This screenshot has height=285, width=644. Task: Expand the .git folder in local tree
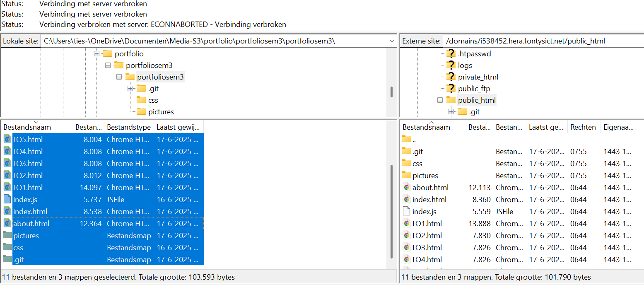click(130, 88)
